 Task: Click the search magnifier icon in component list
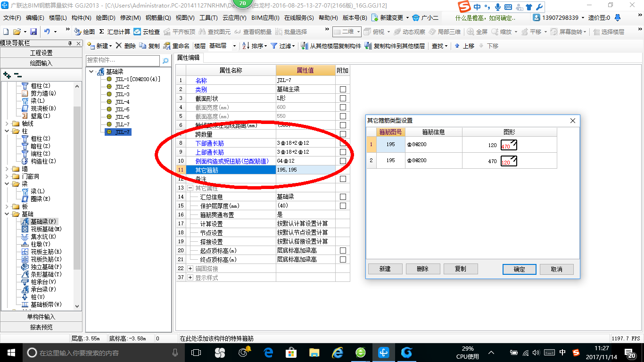point(165,61)
